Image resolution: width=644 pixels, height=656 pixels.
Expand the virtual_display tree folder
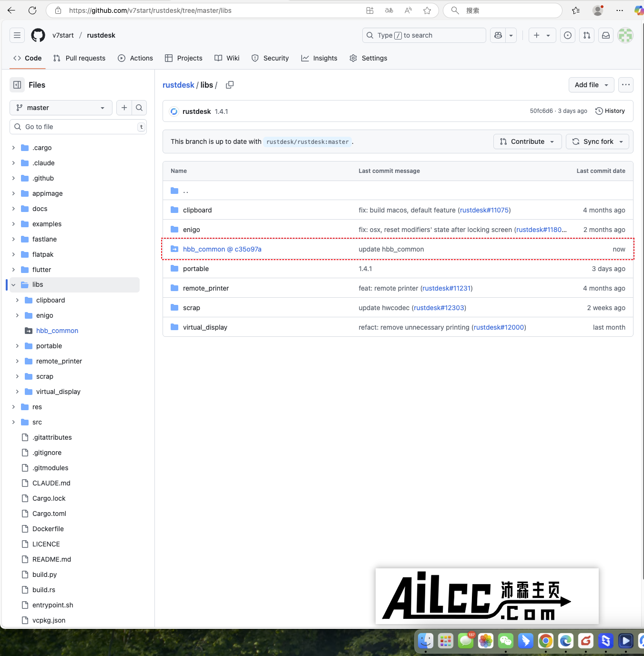tap(17, 392)
